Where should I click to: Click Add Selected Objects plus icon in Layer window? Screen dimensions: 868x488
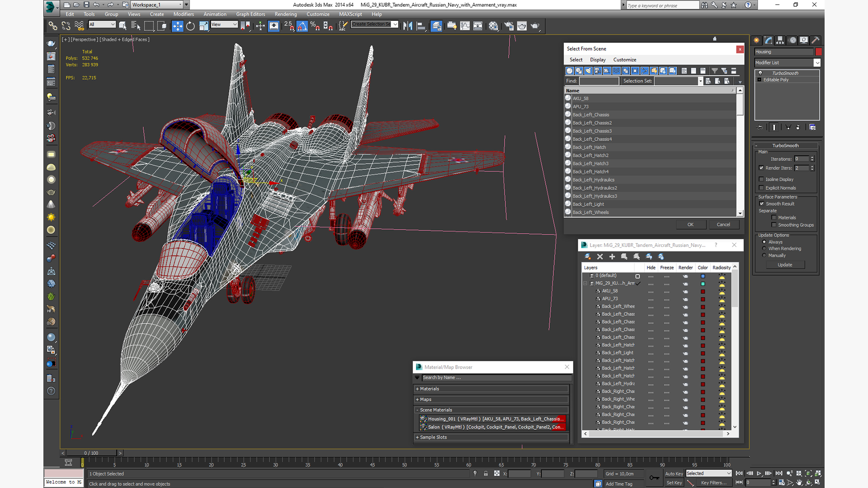tap(612, 257)
